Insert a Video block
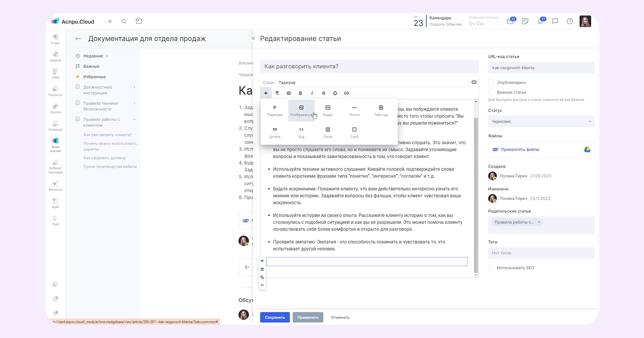 (328, 110)
